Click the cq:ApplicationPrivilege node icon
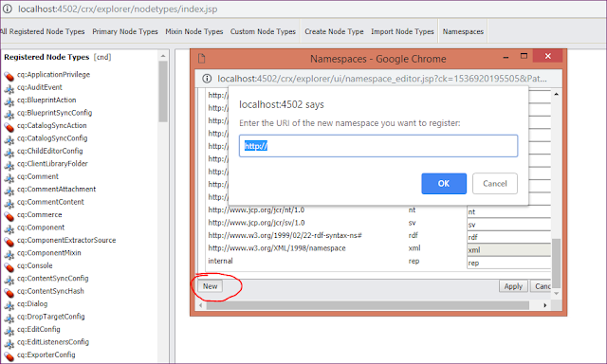Viewport: 607px width, 364px height. tap(9, 76)
